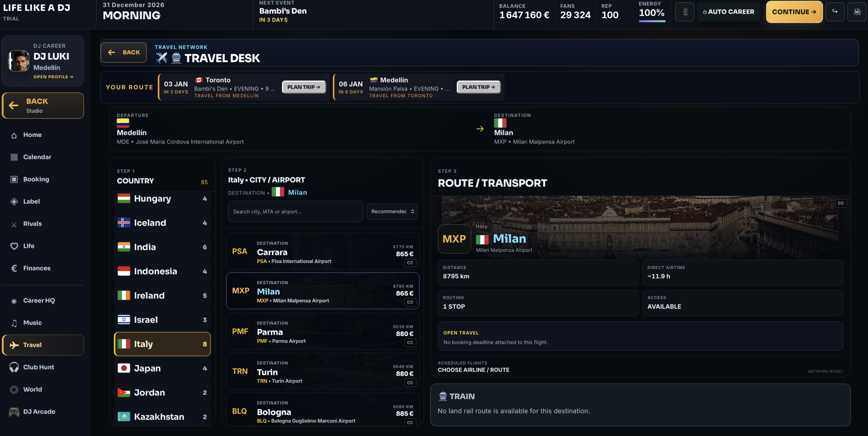Viewport: 868px width, 436px height.
Task: Open Club Hunt headphones item
Action: tap(43, 367)
